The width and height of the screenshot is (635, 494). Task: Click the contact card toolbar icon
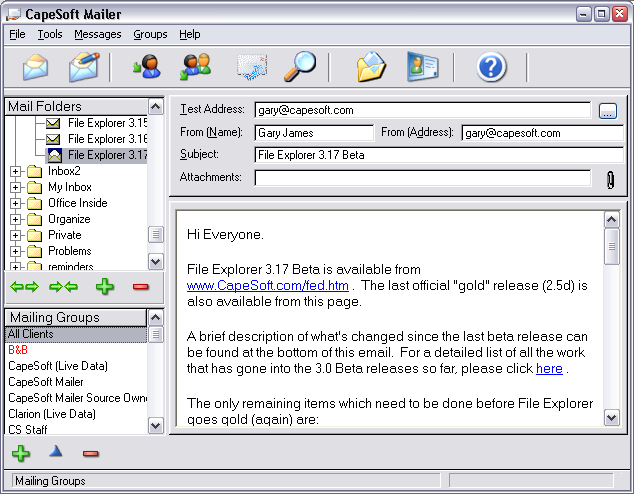click(x=423, y=67)
